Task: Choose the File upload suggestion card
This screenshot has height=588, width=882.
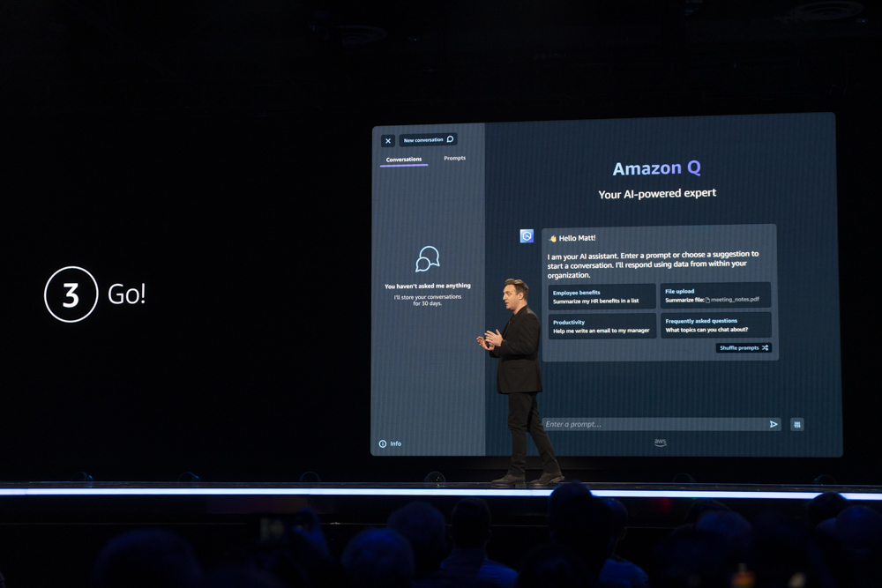Action: [x=715, y=295]
